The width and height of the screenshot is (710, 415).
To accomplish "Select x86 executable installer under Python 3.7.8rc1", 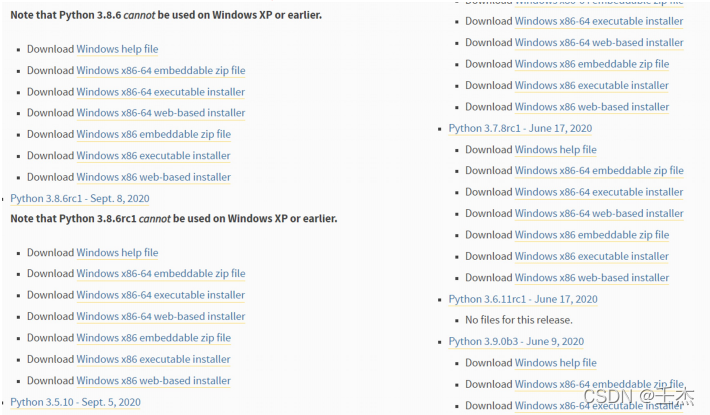I will coord(591,256).
